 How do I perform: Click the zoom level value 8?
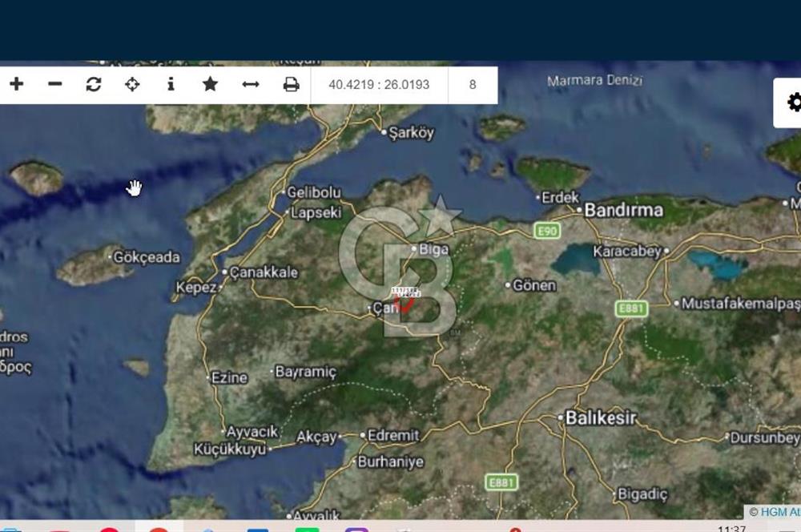[473, 85]
